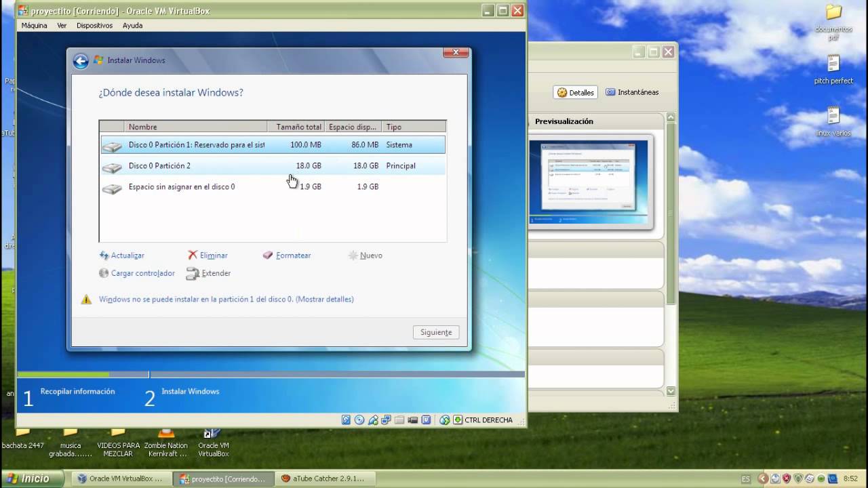Open documentos pdf folder on desktop
This screenshot has height=488, width=868.
tap(833, 22)
